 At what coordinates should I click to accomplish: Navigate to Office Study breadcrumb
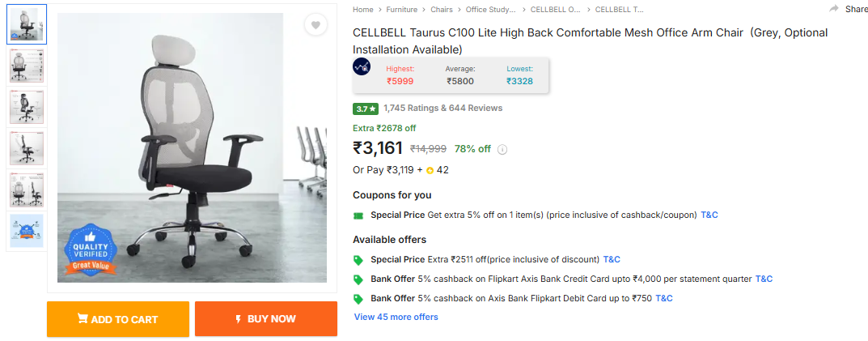click(490, 10)
